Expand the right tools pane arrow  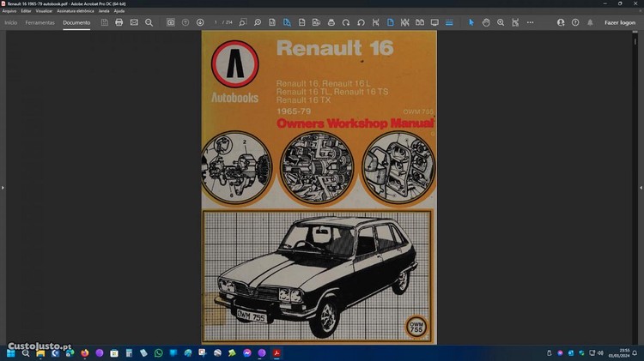click(641, 187)
